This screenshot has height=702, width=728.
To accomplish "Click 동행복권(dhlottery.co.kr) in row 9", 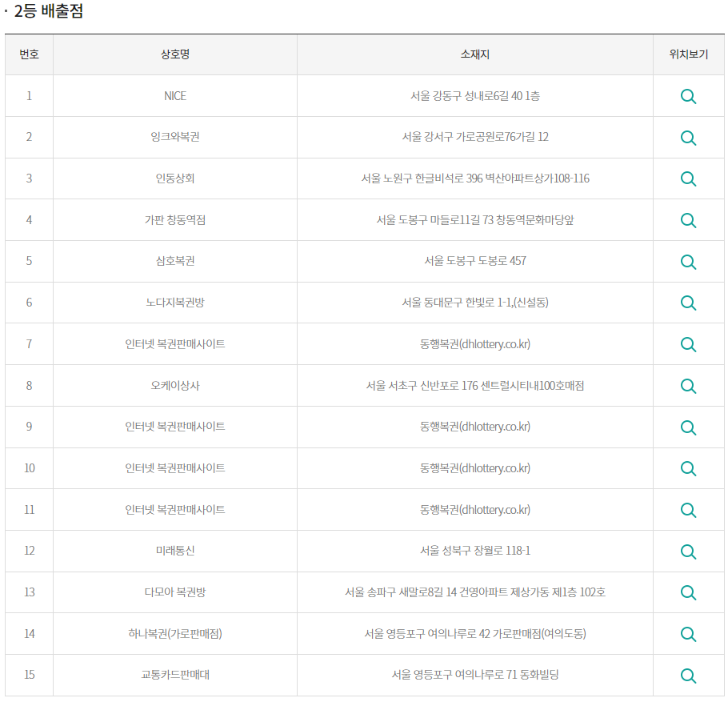I will click(475, 427).
